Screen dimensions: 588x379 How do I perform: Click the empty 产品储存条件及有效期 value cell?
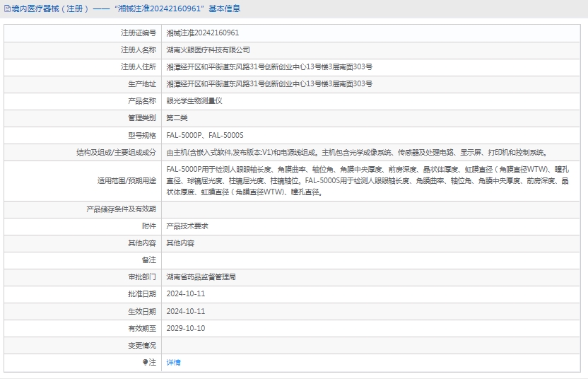tap(373, 209)
